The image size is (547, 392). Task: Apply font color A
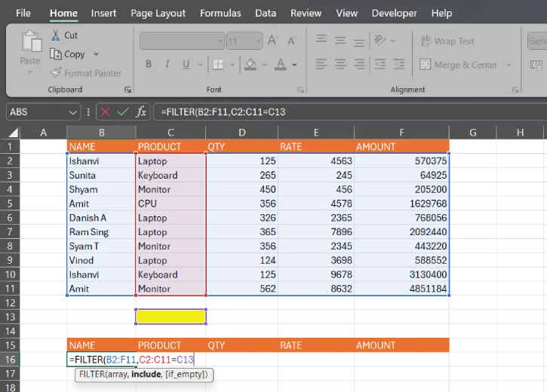[281, 64]
